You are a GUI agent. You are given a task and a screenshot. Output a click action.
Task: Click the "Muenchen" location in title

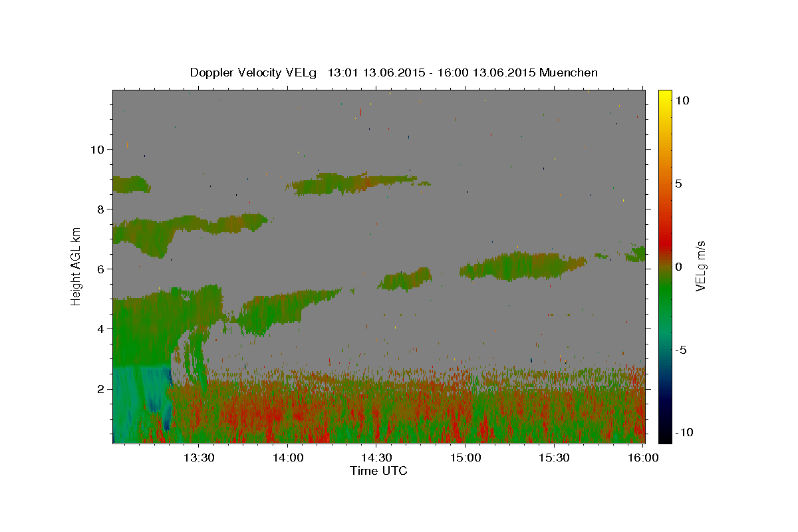tap(569, 72)
